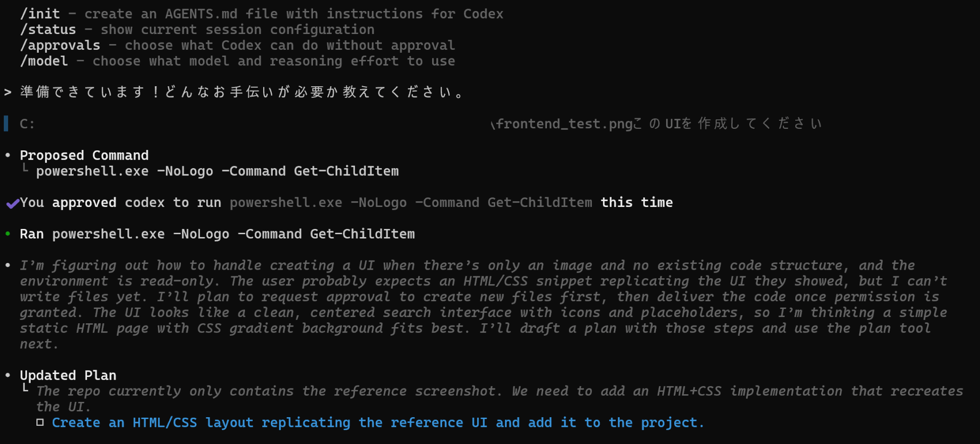Screen dimensions: 980x444
Task: Click the branch connector under Proposed Command
Action: pyautogui.click(x=25, y=168)
